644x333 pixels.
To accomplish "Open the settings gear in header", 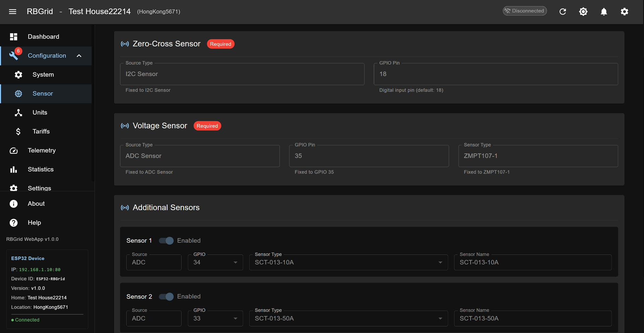I will click(x=624, y=12).
